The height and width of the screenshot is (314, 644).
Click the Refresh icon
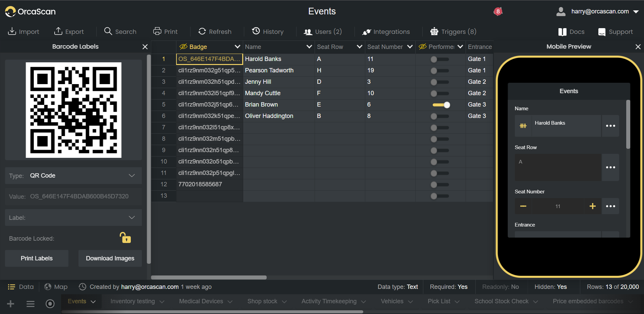(x=202, y=31)
